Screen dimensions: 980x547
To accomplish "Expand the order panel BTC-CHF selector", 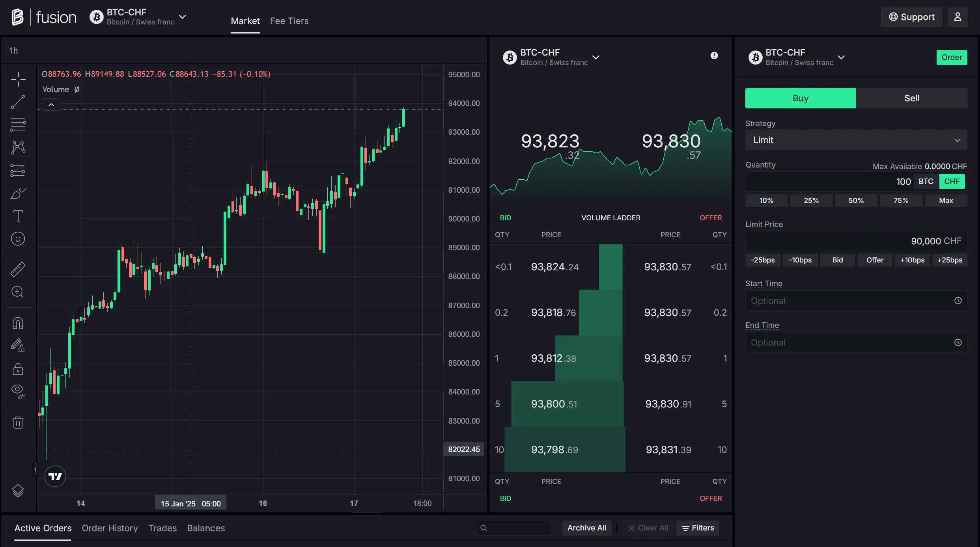I will [797, 57].
